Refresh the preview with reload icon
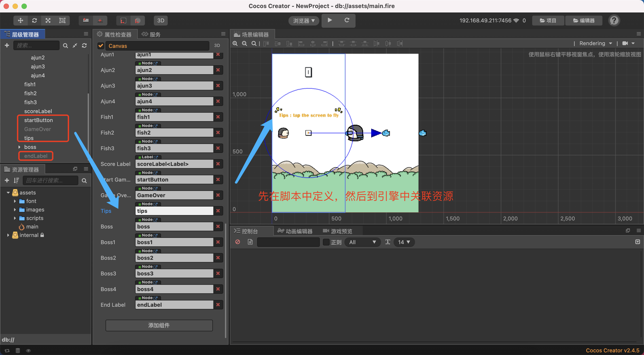644x355 pixels. click(x=347, y=20)
